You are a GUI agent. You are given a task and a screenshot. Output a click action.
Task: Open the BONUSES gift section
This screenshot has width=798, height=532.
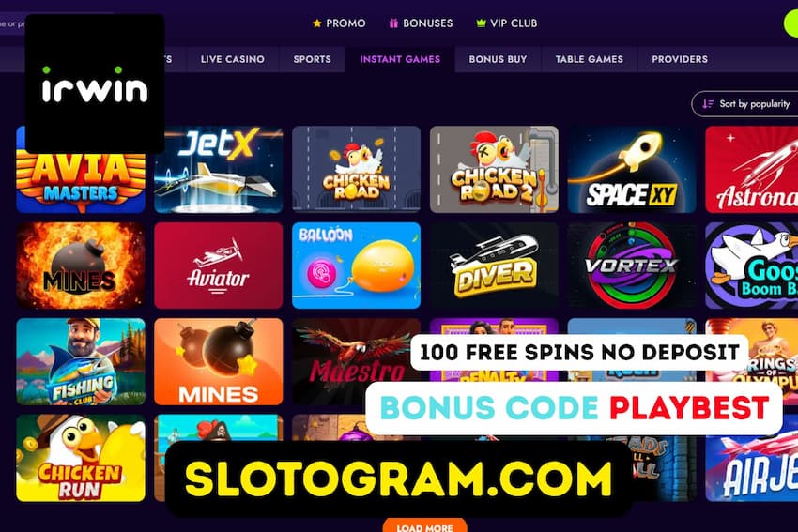pos(421,23)
